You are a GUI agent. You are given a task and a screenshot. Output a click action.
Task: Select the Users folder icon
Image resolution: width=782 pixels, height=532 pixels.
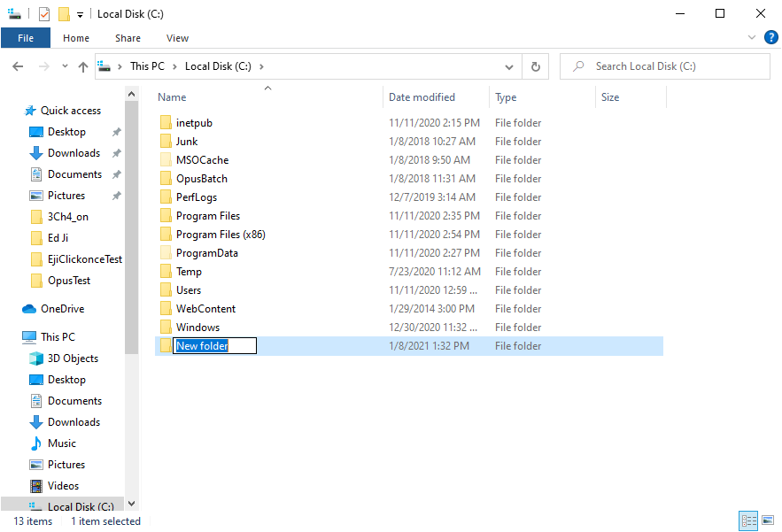166,289
